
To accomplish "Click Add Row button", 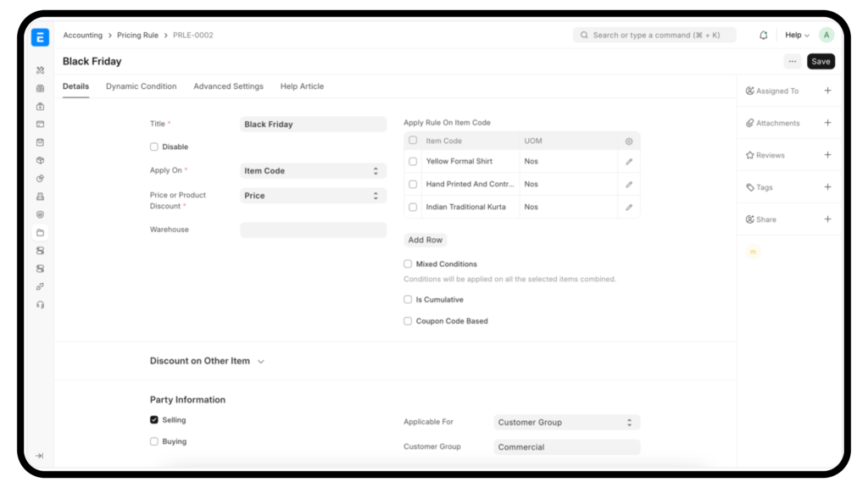I will [425, 240].
